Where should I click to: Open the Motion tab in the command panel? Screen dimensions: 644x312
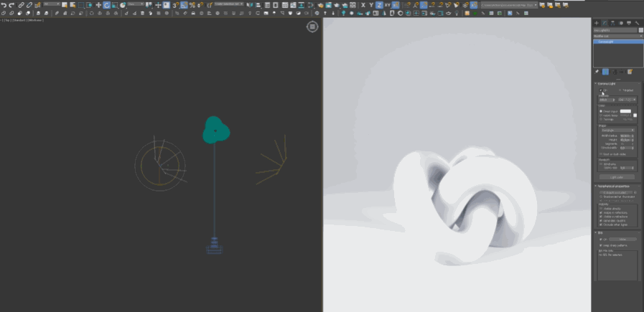tap(621, 23)
